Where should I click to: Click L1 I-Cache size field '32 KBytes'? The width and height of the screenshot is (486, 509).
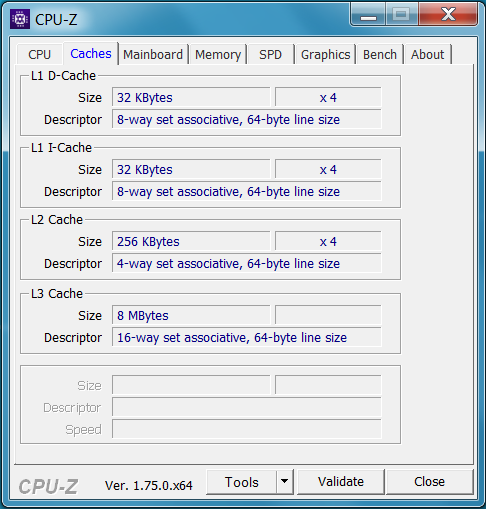(191, 170)
